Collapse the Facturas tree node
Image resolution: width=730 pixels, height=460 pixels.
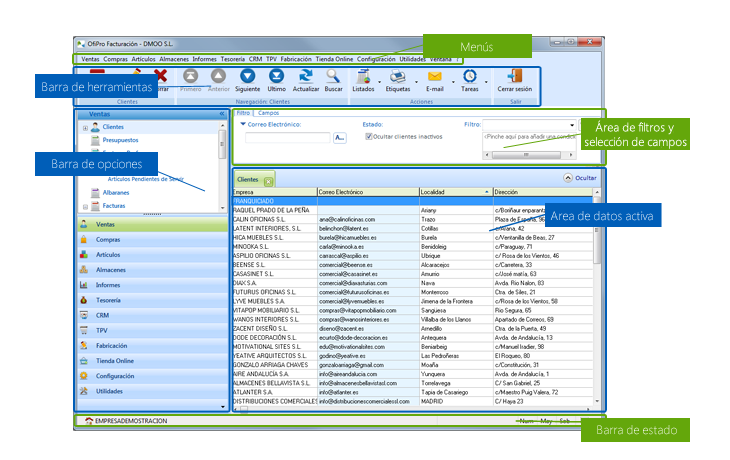(x=86, y=206)
